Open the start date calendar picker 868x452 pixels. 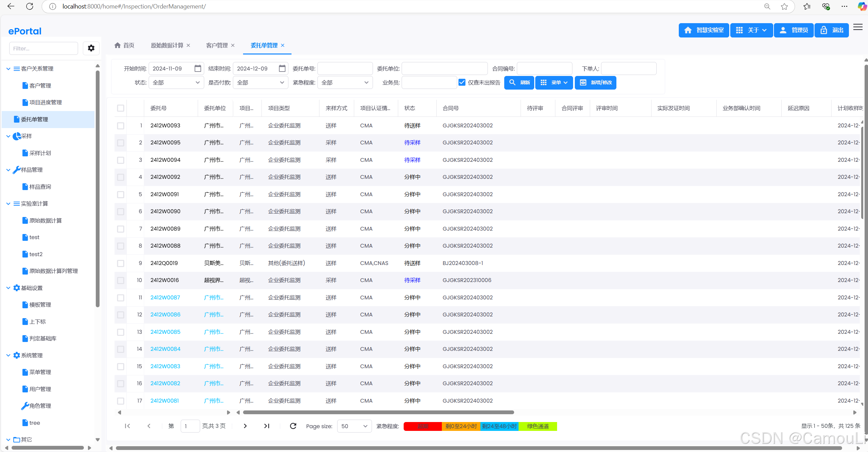[x=197, y=68]
